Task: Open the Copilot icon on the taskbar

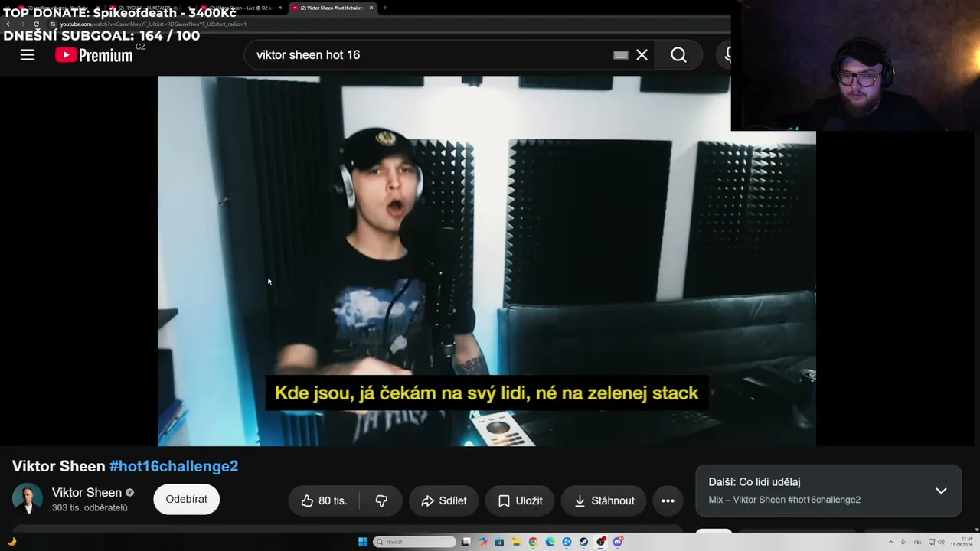Action: (x=482, y=542)
